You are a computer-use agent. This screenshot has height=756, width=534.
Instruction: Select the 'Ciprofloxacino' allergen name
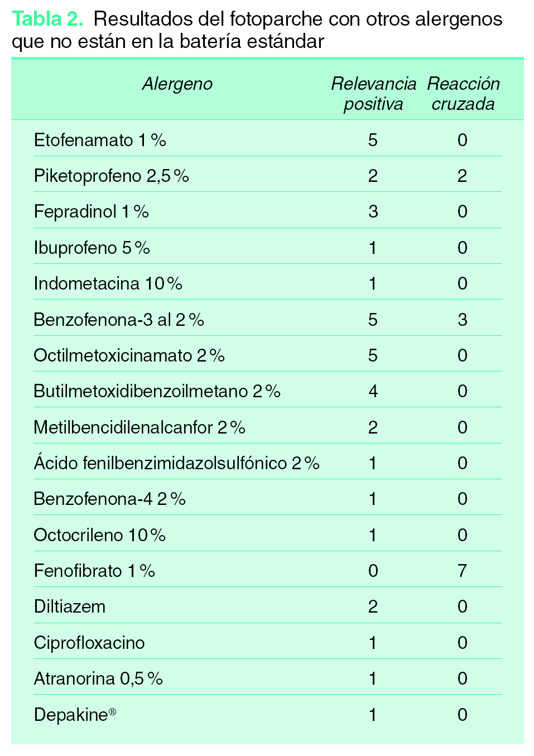click(x=89, y=643)
